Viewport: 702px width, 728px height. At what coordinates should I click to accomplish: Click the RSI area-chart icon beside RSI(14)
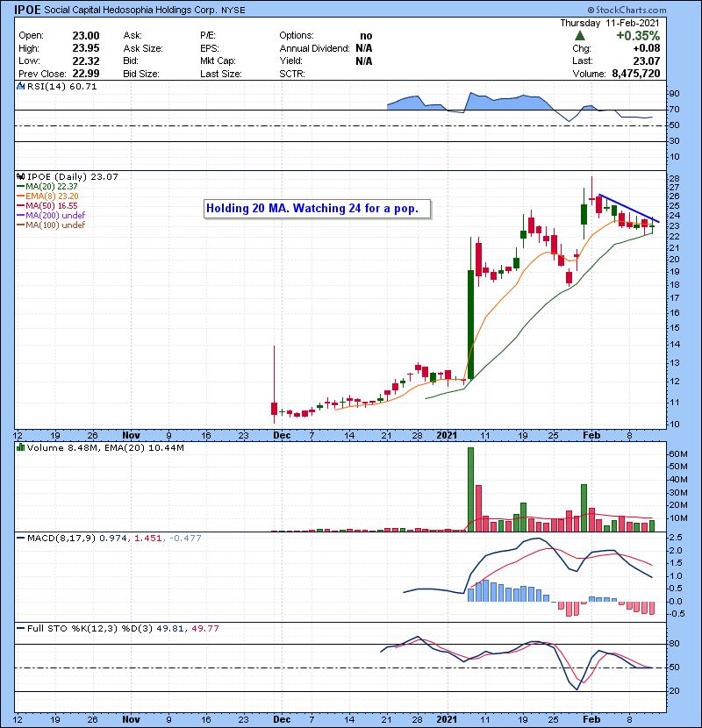point(20,86)
